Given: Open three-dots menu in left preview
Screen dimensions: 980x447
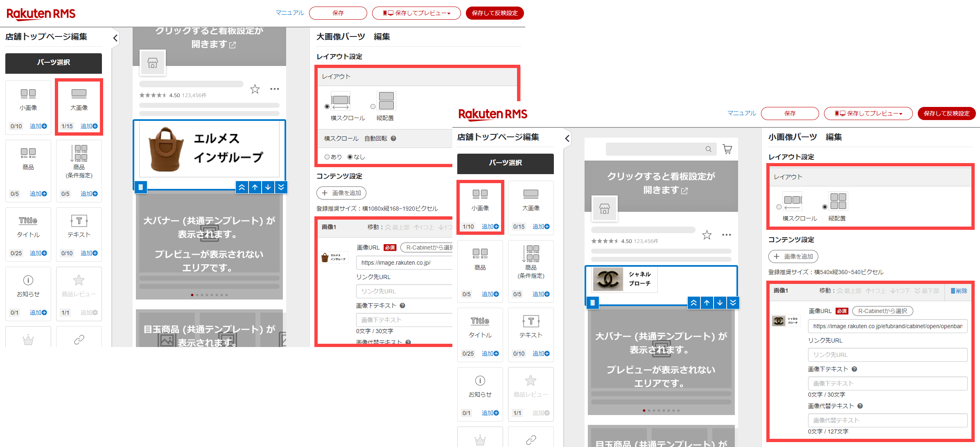Looking at the screenshot, I should [x=275, y=89].
